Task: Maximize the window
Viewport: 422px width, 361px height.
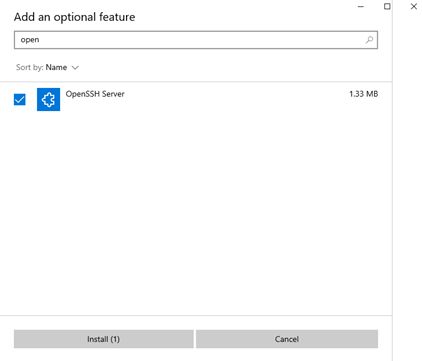Action: [x=387, y=6]
